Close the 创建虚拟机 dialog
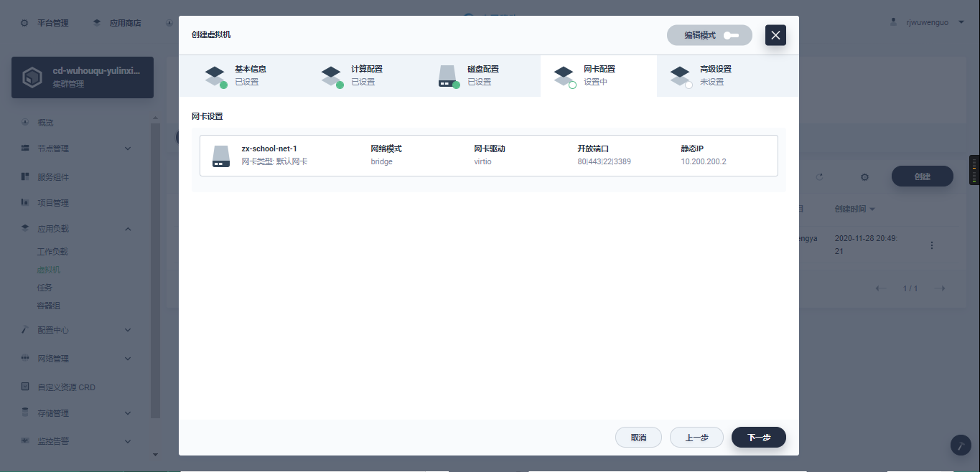This screenshot has width=980, height=472. click(775, 35)
